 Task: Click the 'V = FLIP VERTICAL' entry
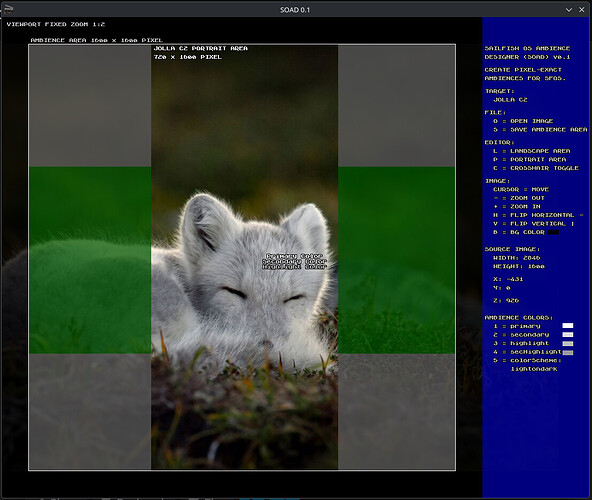pyautogui.click(x=533, y=224)
